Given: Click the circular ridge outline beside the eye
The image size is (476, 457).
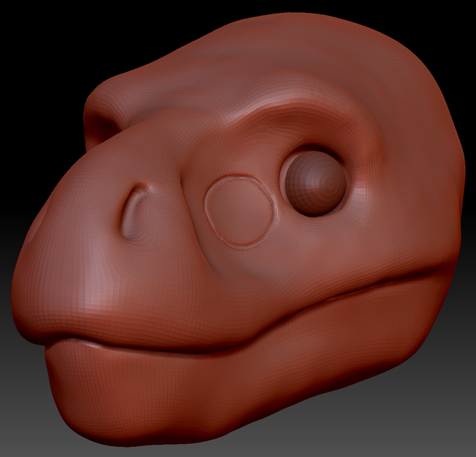Looking at the screenshot, I should point(240,210).
